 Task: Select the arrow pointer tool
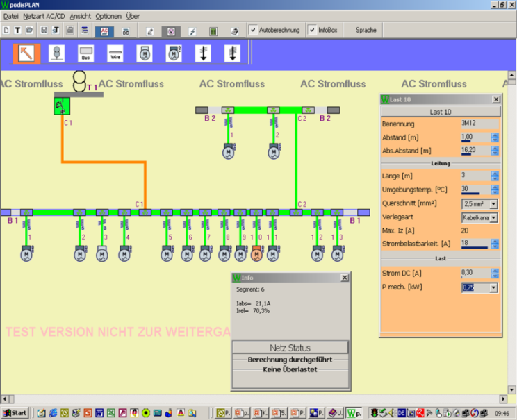(x=26, y=53)
